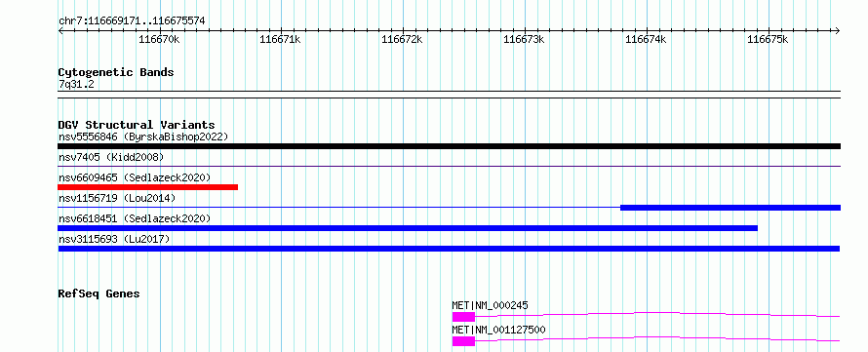The width and height of the screenshot is (868, 352).
Task: Click the MET|NM_001127500 magenta exon box
Action: pos(464,341)
